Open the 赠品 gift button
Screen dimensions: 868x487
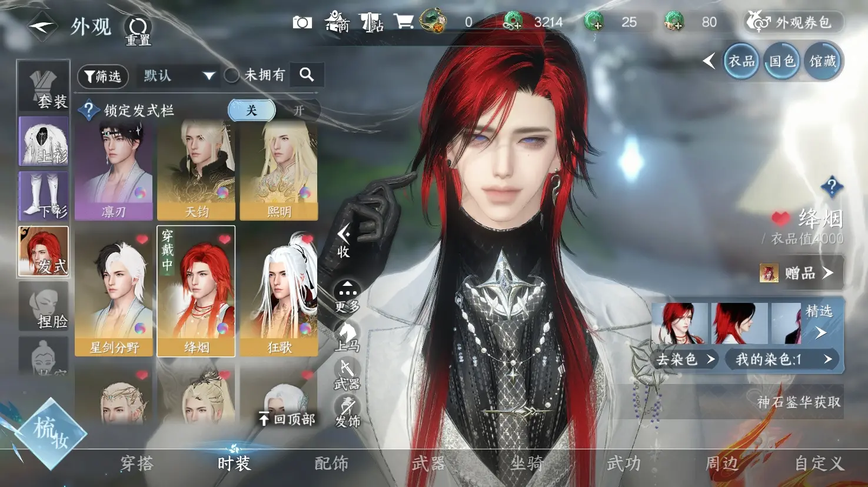pyautogui.click(x=800, y=273)
